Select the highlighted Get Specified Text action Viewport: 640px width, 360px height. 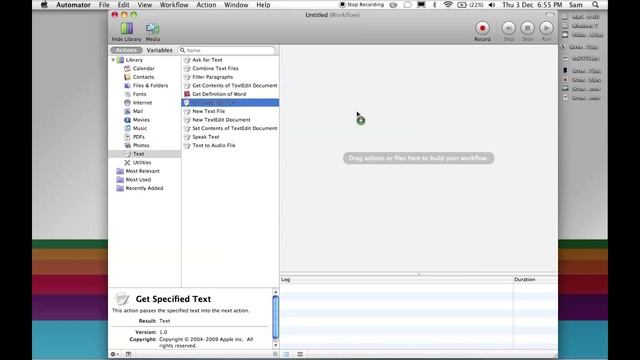[230, 102]
